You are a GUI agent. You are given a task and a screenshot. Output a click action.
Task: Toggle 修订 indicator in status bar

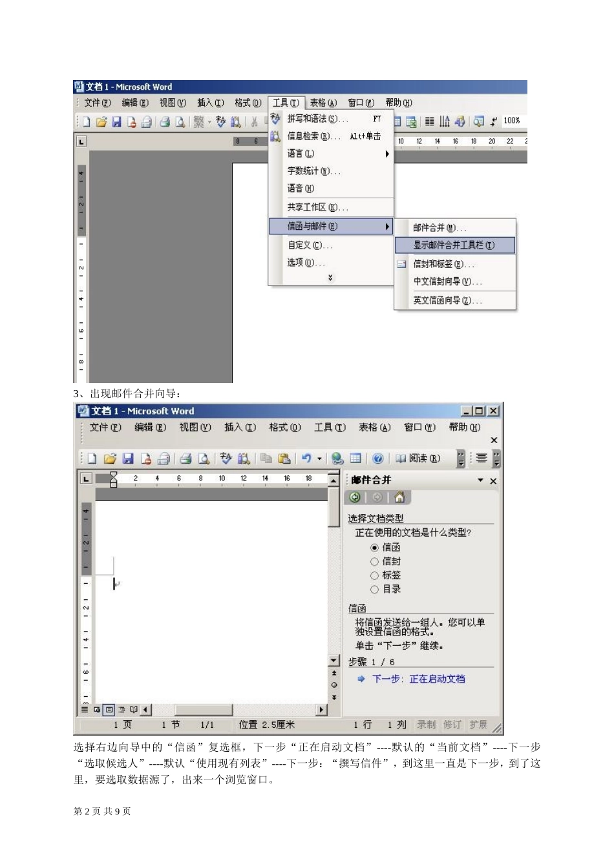[x=452, y=725]
